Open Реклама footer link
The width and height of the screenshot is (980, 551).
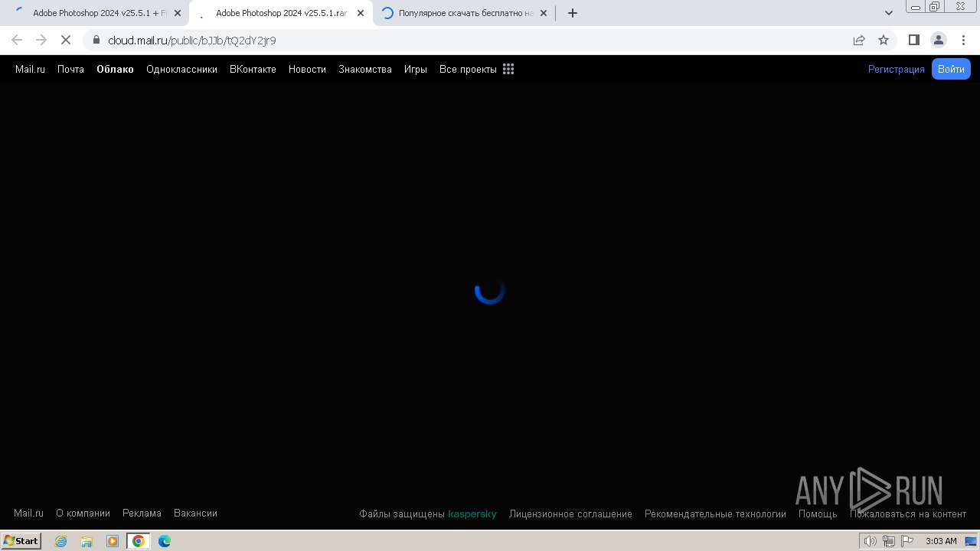[x=142, y=514]
